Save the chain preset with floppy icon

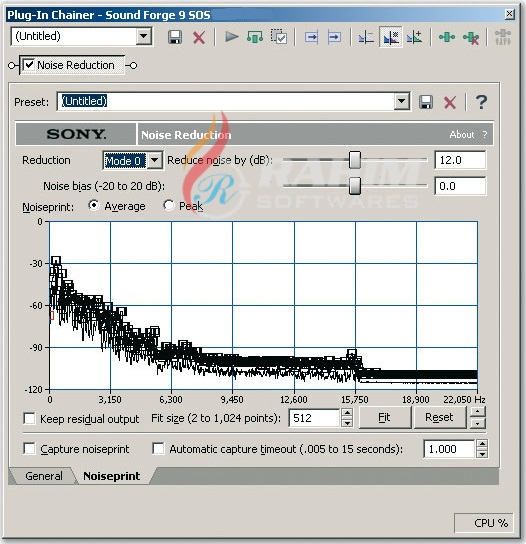(175, 37)
